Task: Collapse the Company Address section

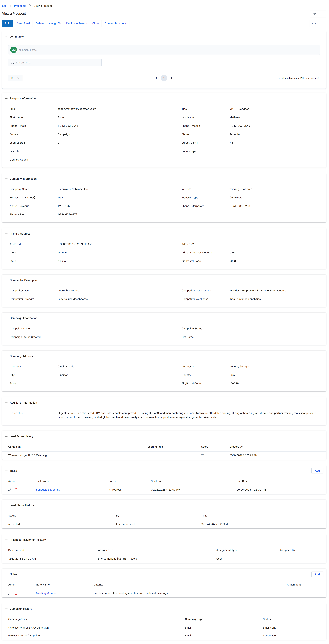Action: pyautogui.click(x=6, y=356)
